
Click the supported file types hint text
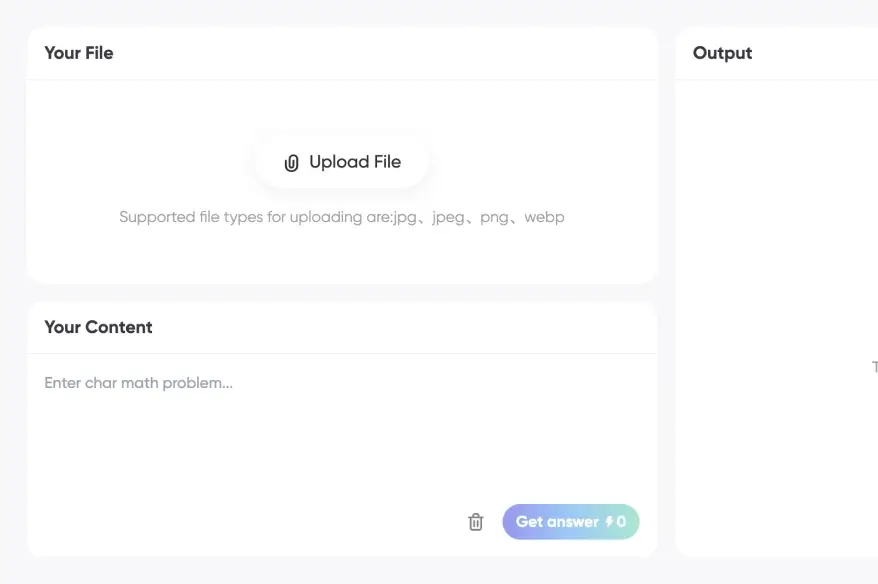341,217
